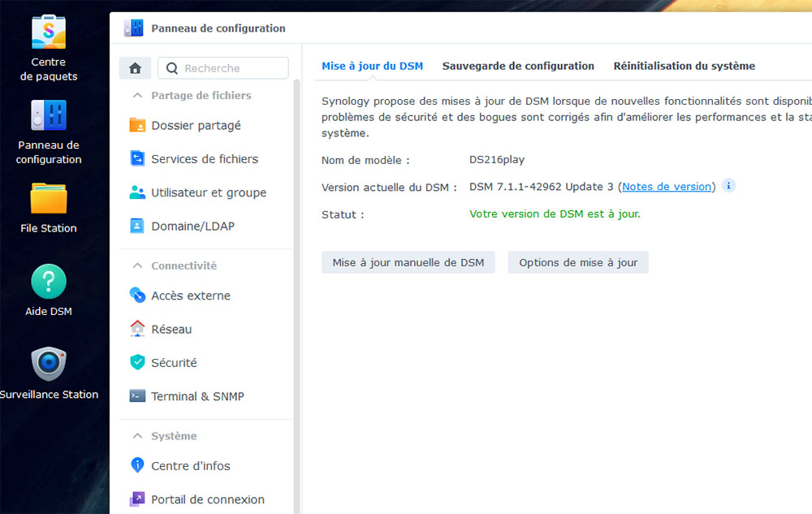Image resolution: width=812 pixels, height=514 pixels.
Task: Click the Terminal & SNMP icon
Action: [x=137, y=396]
